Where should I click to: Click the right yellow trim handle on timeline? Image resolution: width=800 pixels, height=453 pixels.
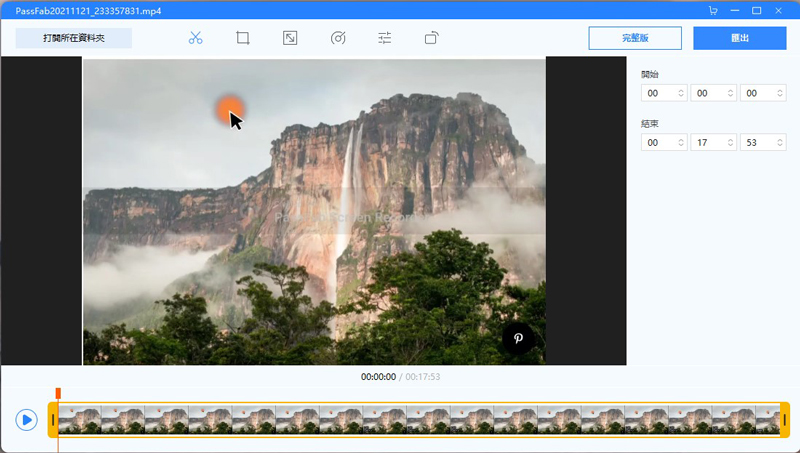point(785,420)
